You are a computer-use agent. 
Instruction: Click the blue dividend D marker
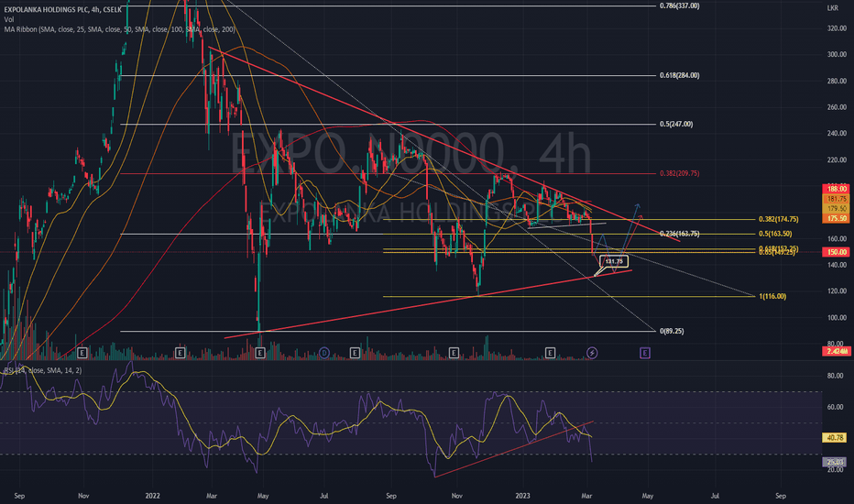(x=324, y=353)
